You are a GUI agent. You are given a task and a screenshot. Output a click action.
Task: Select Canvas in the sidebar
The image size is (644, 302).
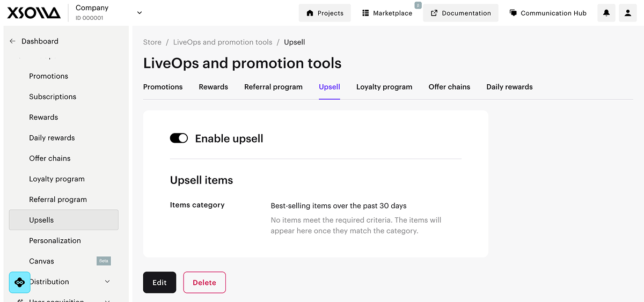pos(41,261)
